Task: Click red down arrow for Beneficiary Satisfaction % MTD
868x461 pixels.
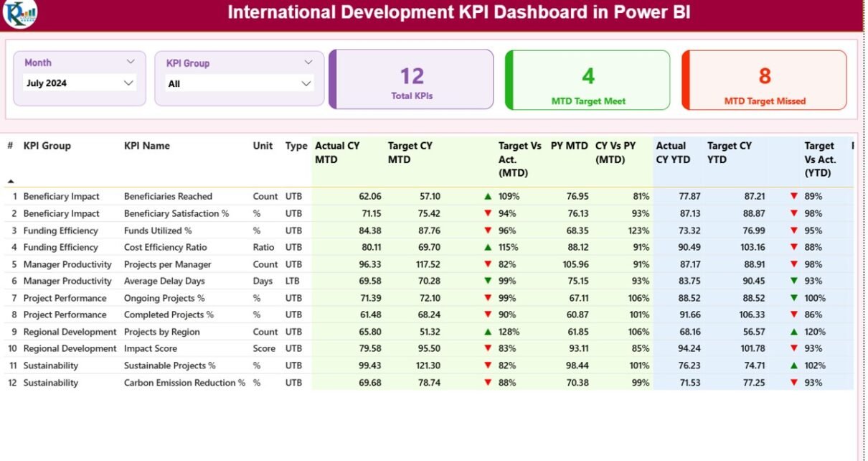Action: tap(488, 213)
